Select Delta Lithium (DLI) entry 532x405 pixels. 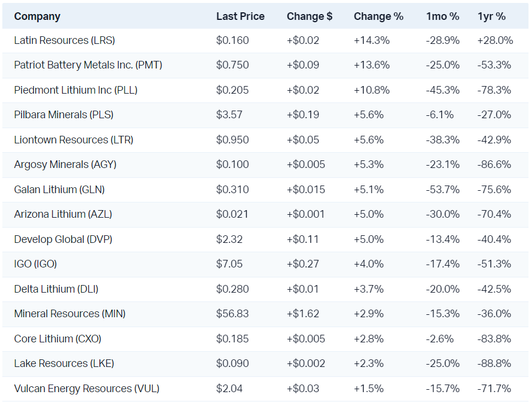[58, 289]
